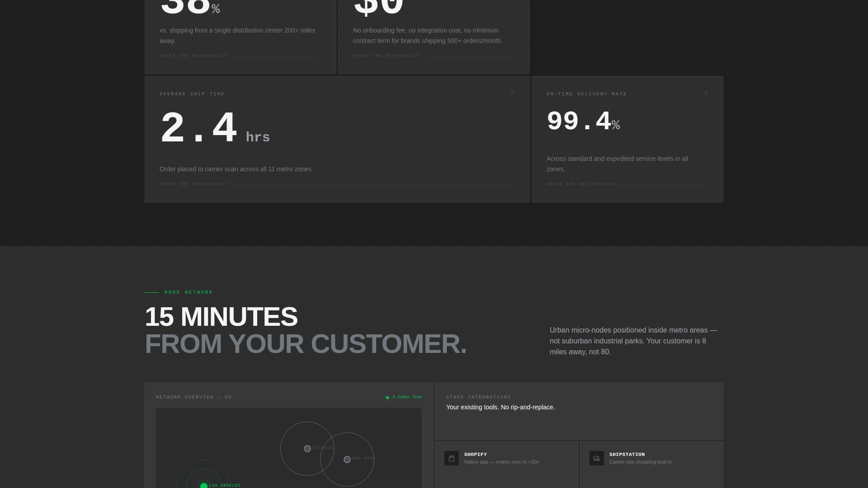Click the green '3 nodes live' status dot
This screenshot has width=868, height=488.
pos(387,398)
